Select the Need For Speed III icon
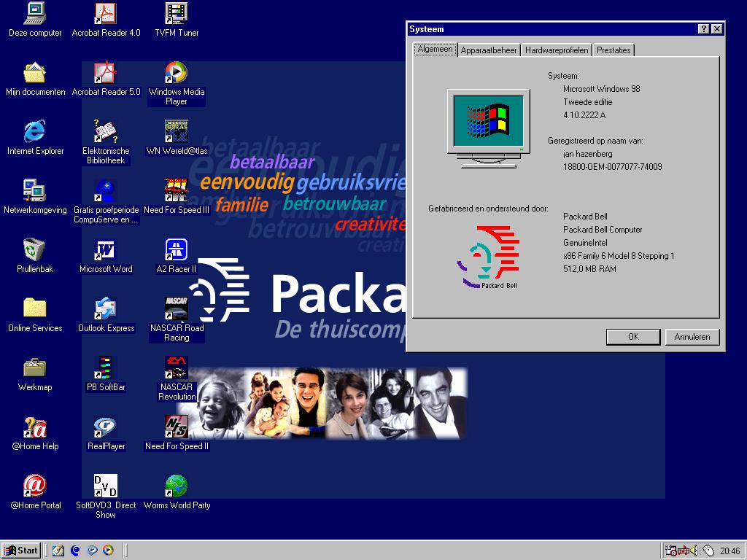The image size is (747, 560). 176,192
